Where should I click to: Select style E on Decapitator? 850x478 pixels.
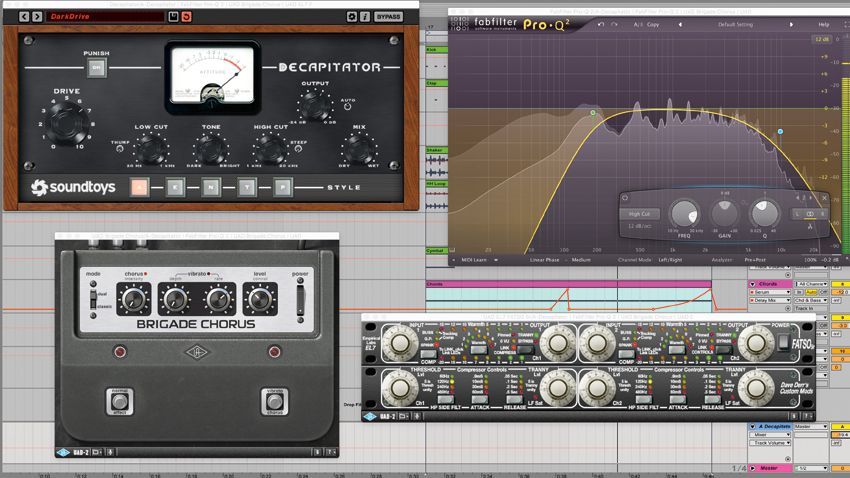tap(175, 188)
